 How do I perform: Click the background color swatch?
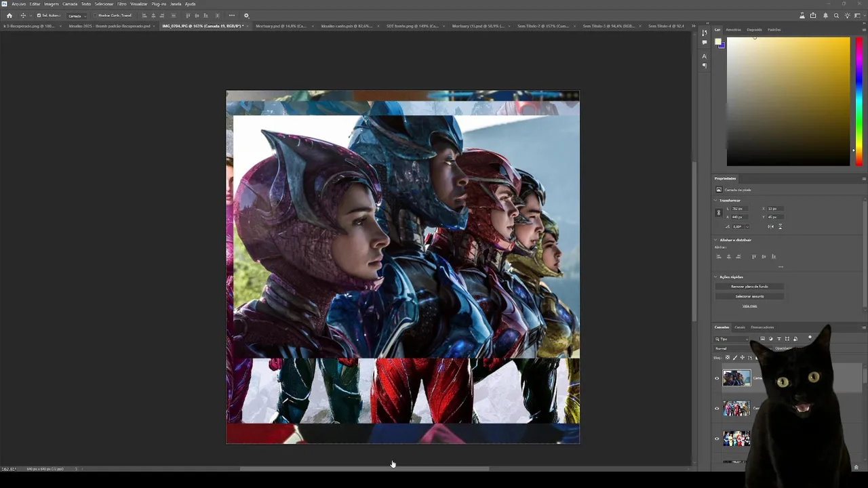(x=722, y=45)
